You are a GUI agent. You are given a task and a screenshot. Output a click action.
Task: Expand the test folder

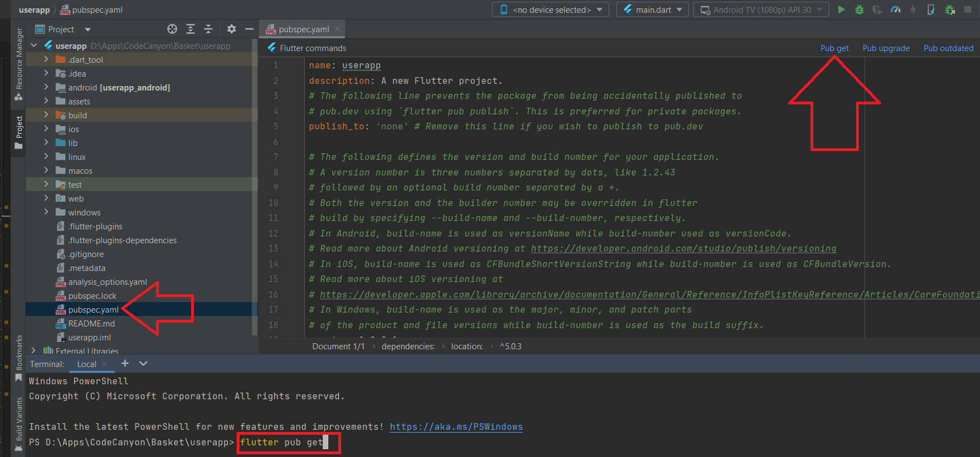click(x=46, y=184)
